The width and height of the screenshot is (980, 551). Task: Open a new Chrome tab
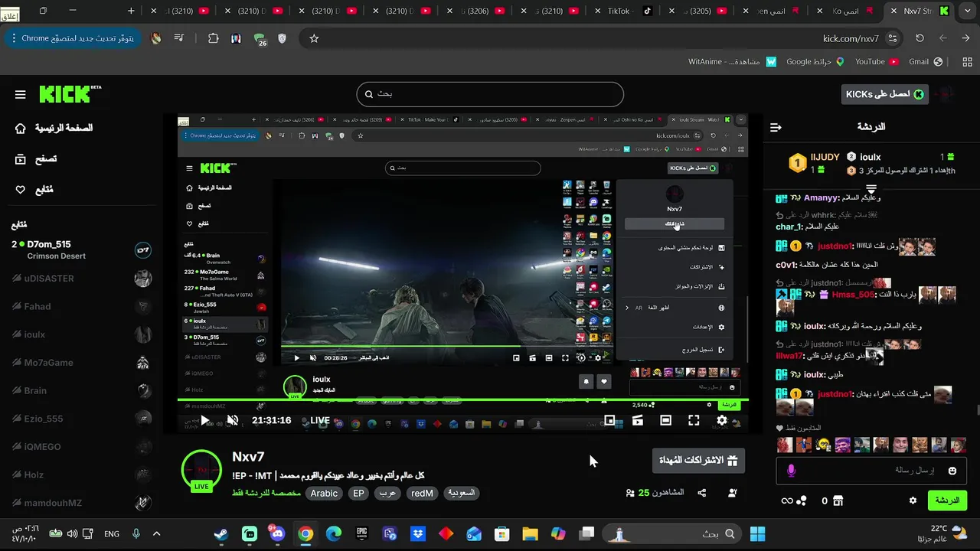click(x=131, y=11)
